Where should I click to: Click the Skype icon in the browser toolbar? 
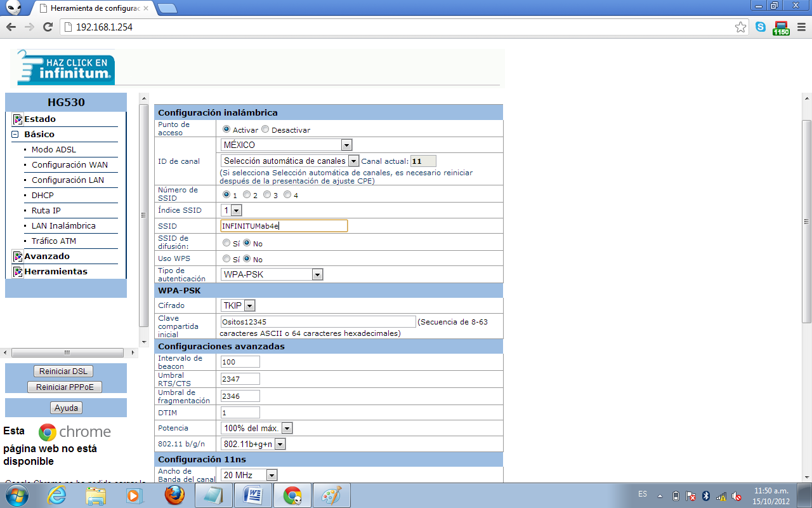[x=760, y=27]
